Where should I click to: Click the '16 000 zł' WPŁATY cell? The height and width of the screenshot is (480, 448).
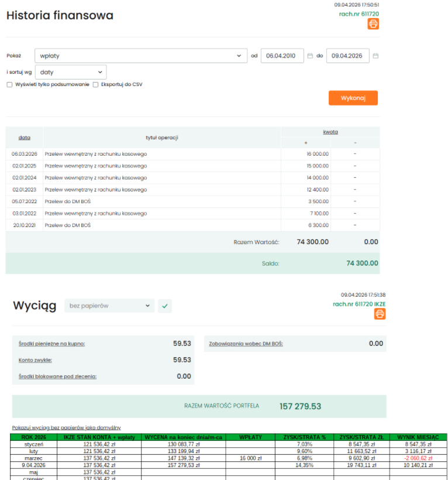[x=250, y=458]
